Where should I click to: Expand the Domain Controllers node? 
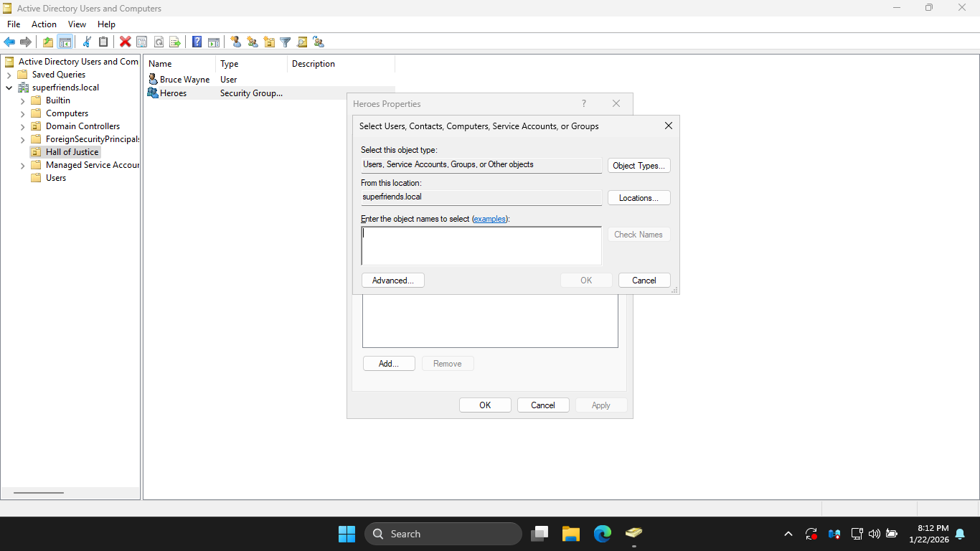pyautogui.click(x=22, y=127)
